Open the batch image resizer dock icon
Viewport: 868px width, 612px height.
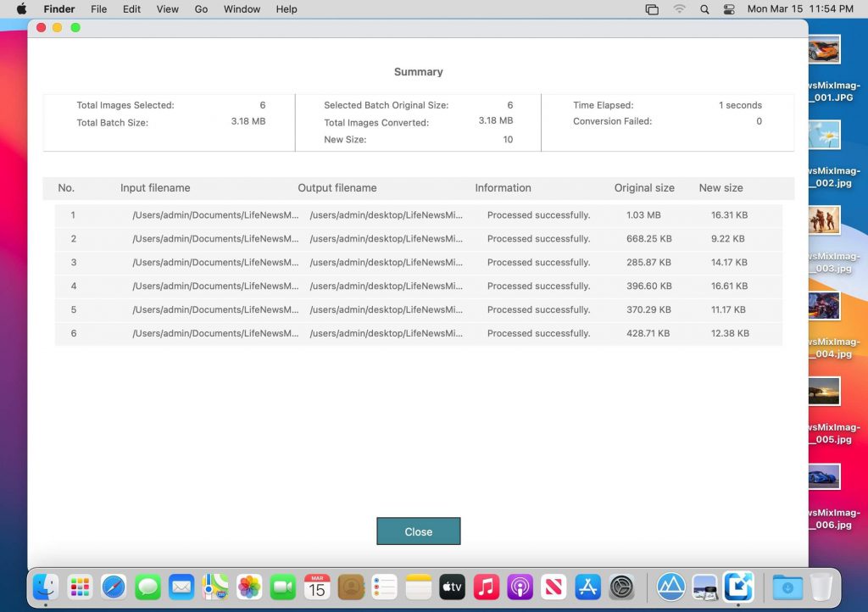click(738, 587)
